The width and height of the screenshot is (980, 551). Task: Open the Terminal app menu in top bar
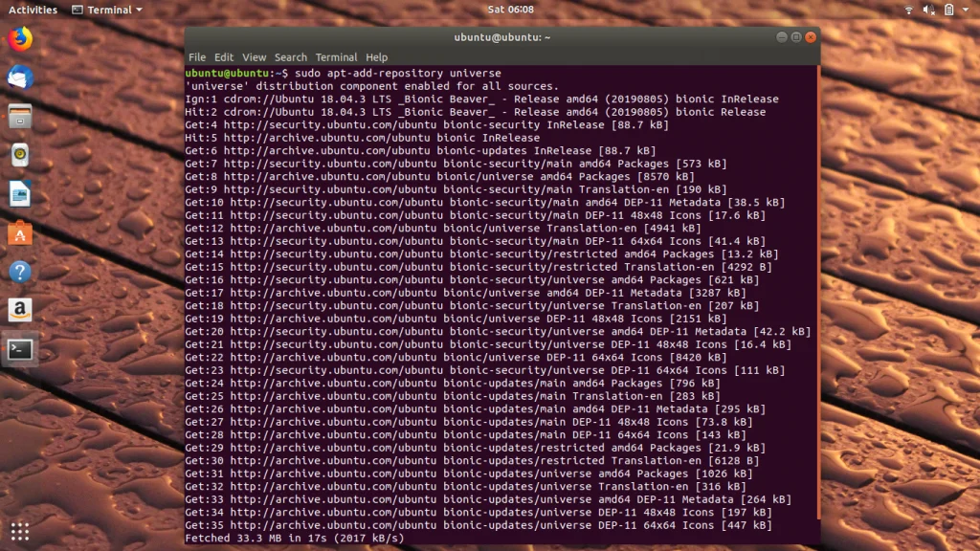coord(107,10)
